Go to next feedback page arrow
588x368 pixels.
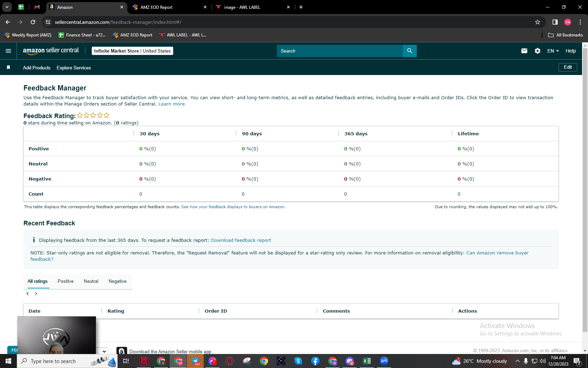click(x=36, y=294)
